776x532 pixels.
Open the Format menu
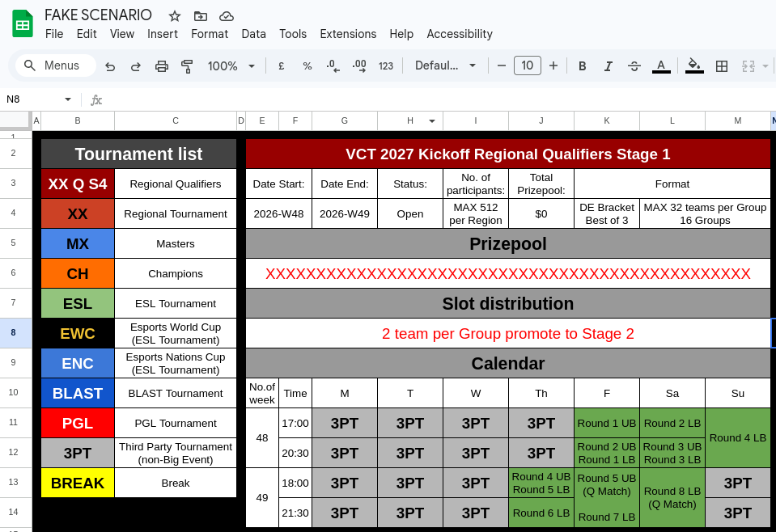pos(210,34)
